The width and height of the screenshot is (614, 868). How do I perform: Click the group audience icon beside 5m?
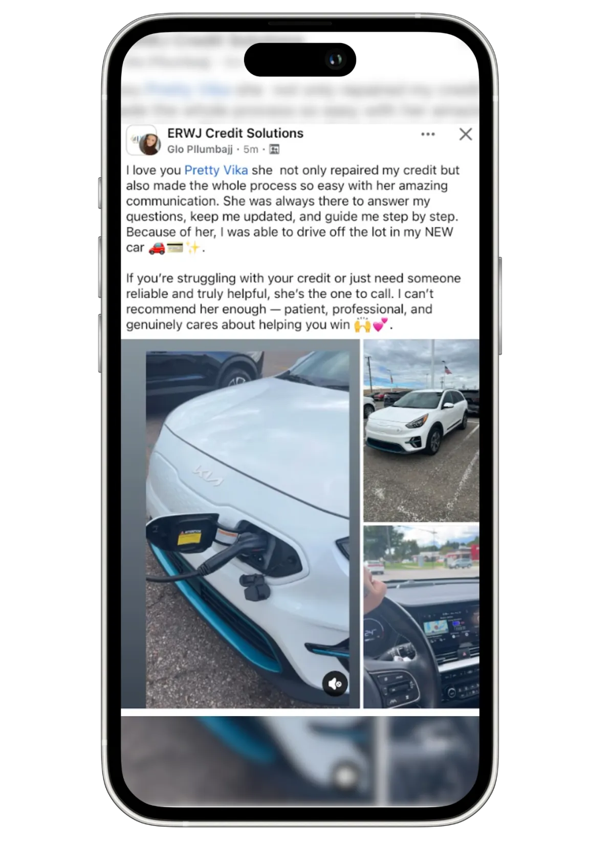pos(274,149)
